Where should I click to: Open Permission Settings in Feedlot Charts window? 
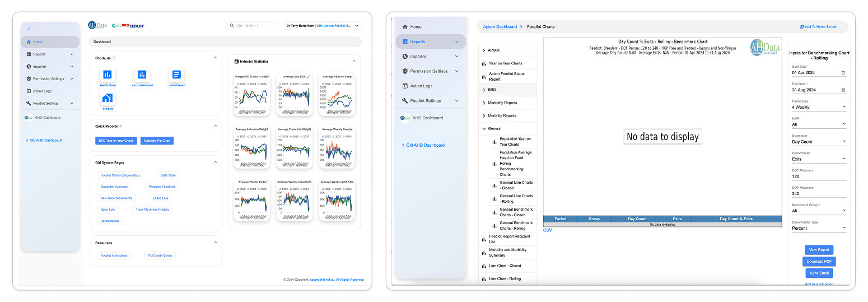click(431, 71)
